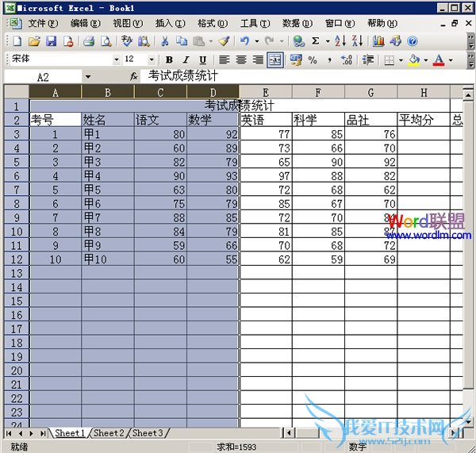The image size is (476, 453).
Task: Click the Save icon in toolbar
Action: pyautogui.click(x=51, y=41)
